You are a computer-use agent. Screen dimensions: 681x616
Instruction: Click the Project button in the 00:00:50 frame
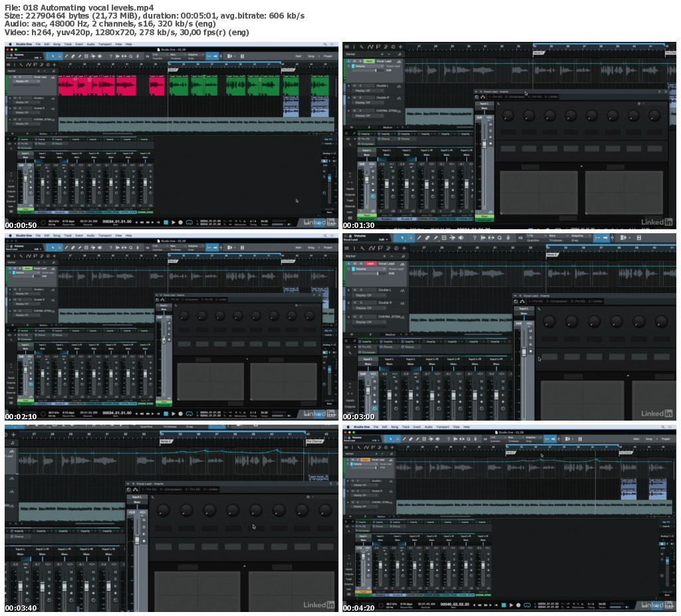(328, 56)
